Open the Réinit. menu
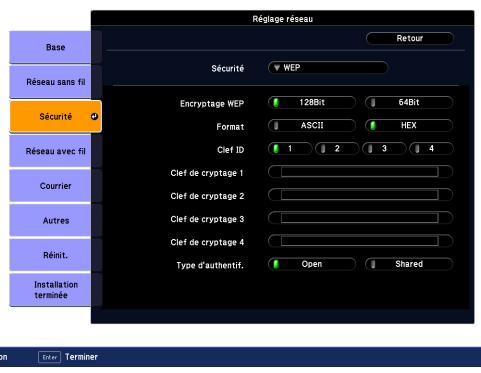Image resolution: width=481 pixels, height=373 pixels. pos(50,255)
